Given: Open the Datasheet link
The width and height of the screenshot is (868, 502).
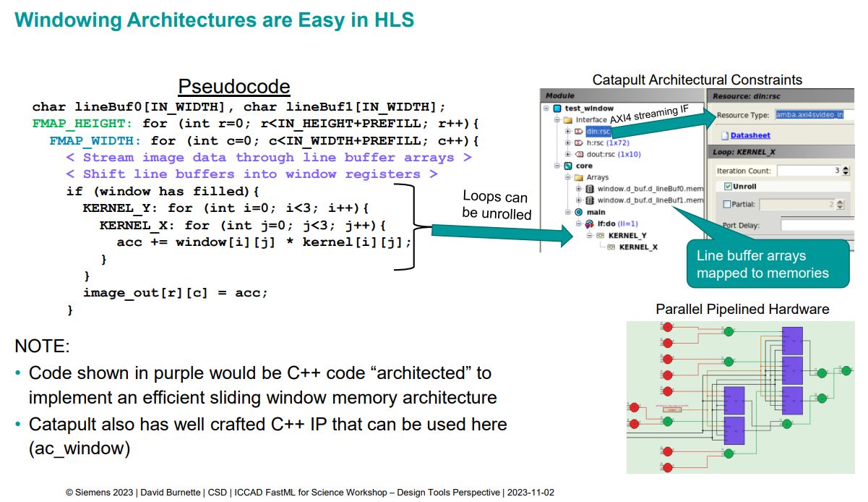Looking at the screenshot, I should point(750,135).
